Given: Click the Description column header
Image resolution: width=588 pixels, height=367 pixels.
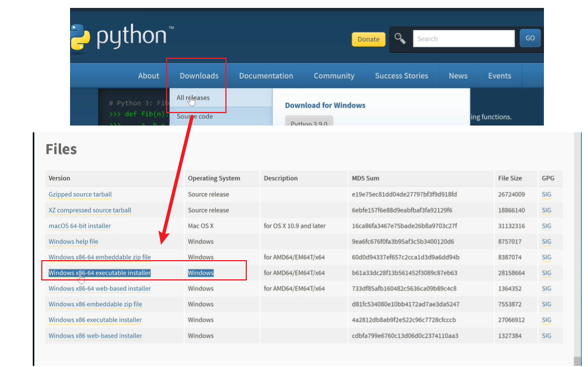Looking at the screenshot, I should click(281, 178).
